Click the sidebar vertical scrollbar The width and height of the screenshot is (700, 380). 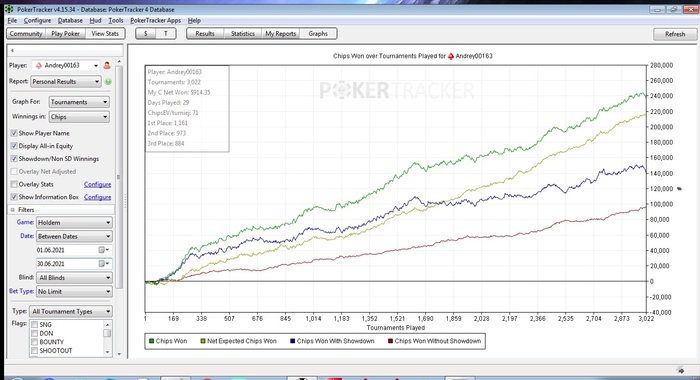(x=119, y=177)
